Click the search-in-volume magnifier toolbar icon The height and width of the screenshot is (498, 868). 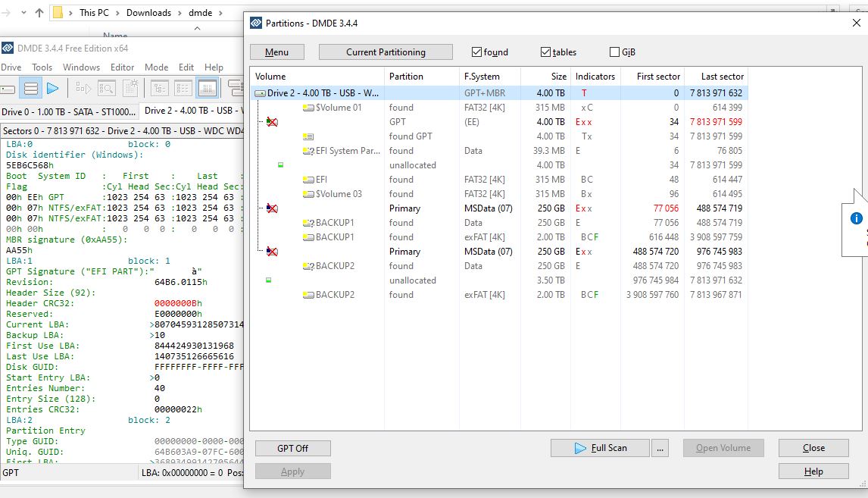[x=106, y=88]
